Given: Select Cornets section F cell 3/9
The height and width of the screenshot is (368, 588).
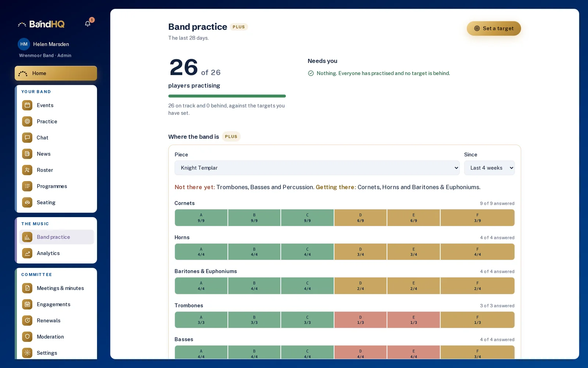Looking at the screenshot, I should [x=477, y=218].
